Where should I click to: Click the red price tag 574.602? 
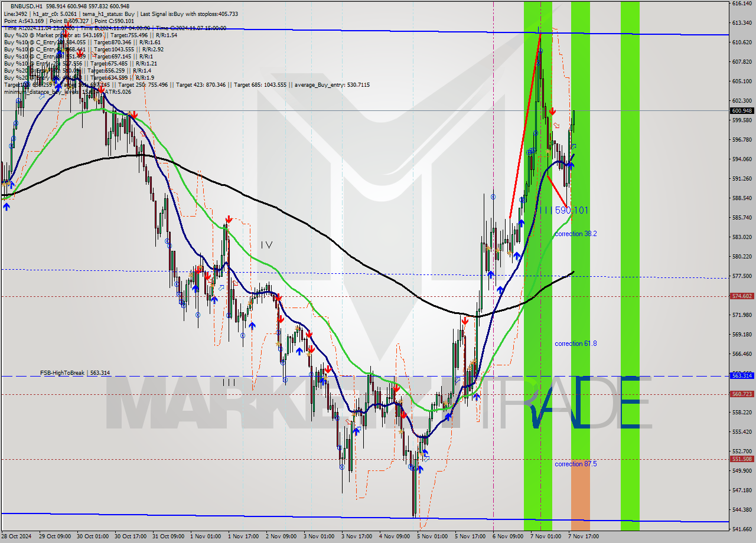(742, 296)
